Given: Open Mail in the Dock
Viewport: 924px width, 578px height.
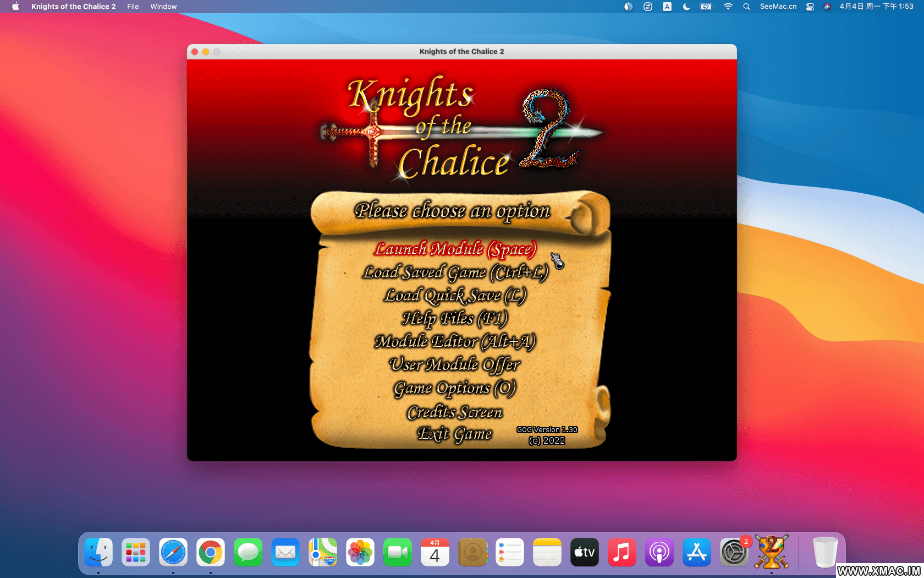Looking at the screenshot, I should [x=285, y=552].
